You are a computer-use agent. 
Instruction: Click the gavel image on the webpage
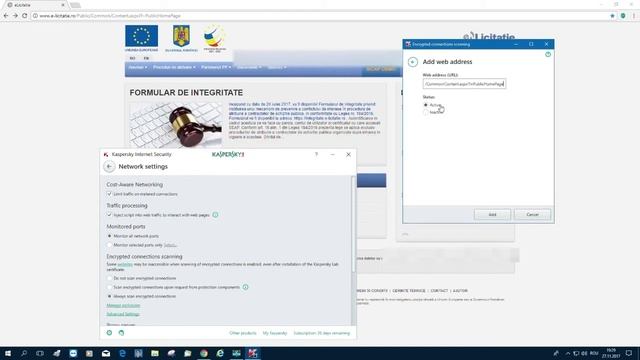coord(176,125)
